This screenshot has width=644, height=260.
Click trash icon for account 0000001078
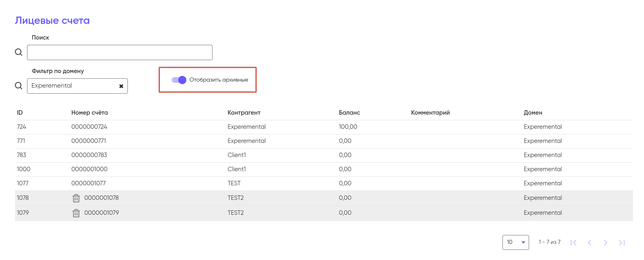(x=76, y=198)
